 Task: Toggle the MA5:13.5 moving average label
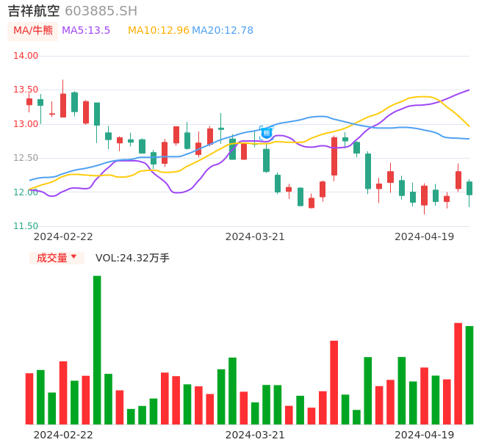(86, 31)
